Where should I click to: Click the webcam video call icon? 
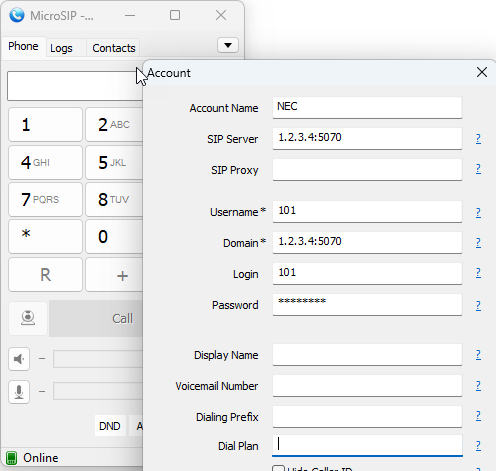tap(28, 318)
